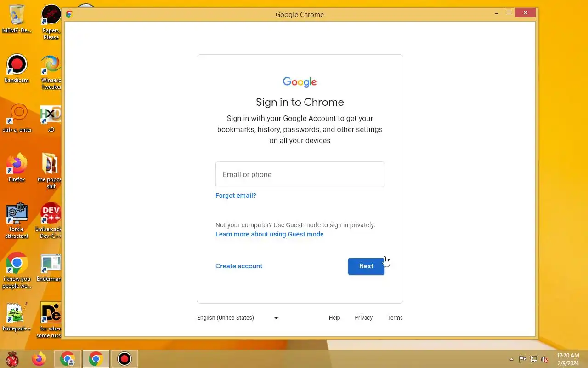The width and height of the screenshot is (588, 368).
Task: Open the Firefox desktop shortcut
Action: coord(17,168)
